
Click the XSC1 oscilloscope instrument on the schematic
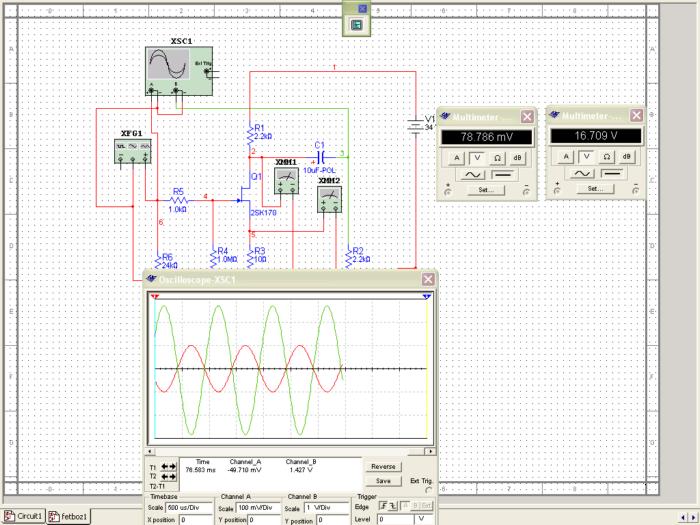[179, 71]
